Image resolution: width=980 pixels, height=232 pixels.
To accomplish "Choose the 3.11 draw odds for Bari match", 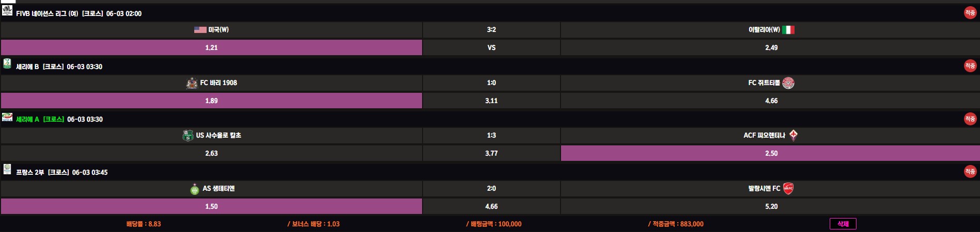I will (x=491, y=101).
